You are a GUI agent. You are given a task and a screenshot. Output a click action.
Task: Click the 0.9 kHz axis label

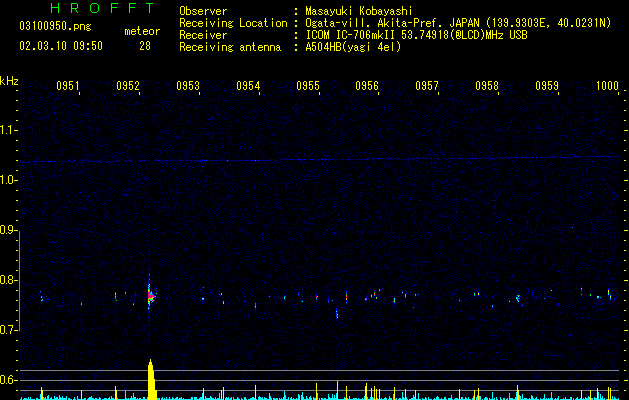[x=8, y=230]
